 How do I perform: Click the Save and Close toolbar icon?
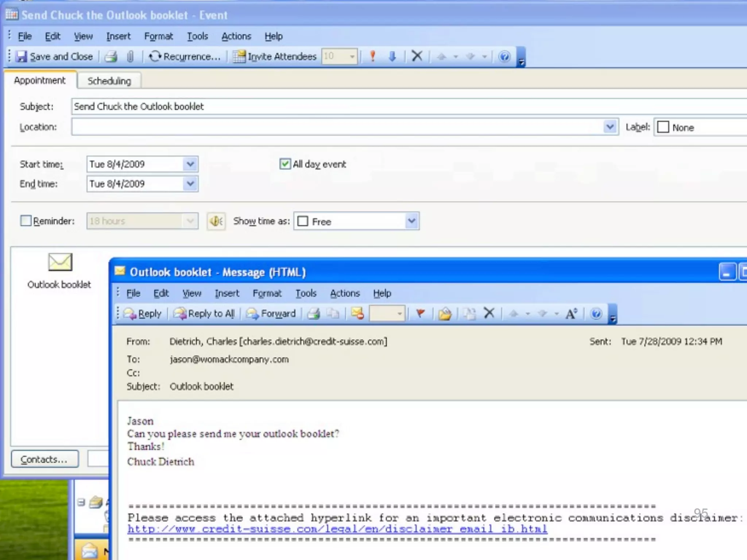tap(21, 57)
